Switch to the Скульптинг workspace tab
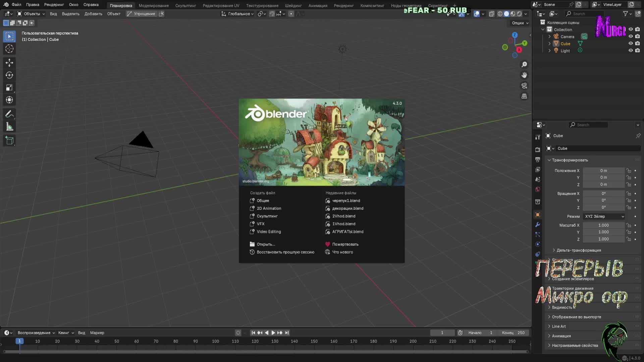This screenshot has width=644, height=362. click(x=185, y=6)
